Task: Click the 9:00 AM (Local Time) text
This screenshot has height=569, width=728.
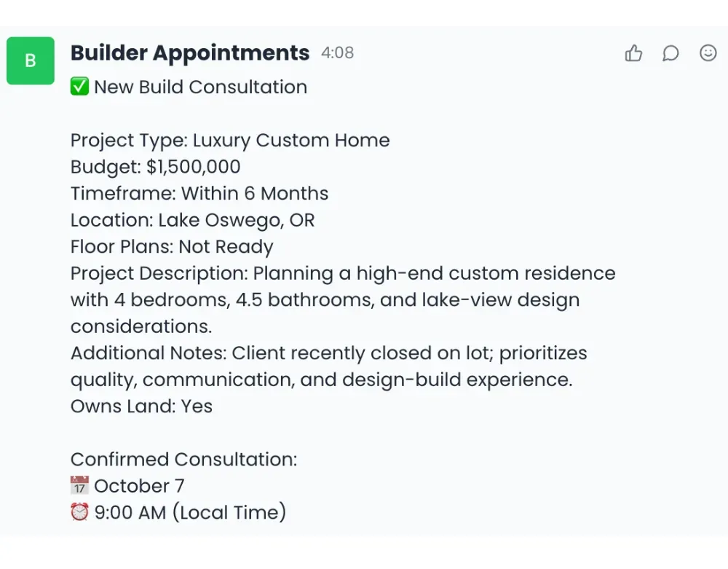Action: point(191,512)
